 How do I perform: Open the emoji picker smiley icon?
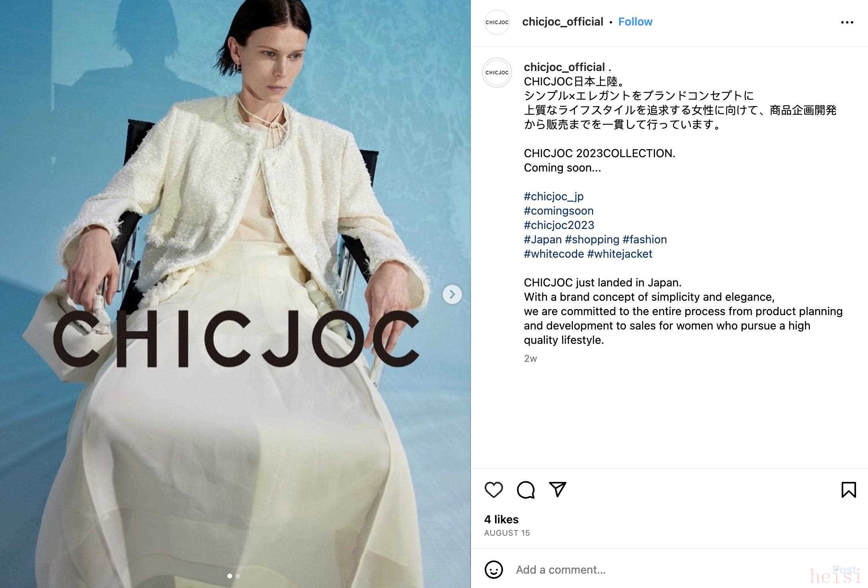(x=493, y=570)
